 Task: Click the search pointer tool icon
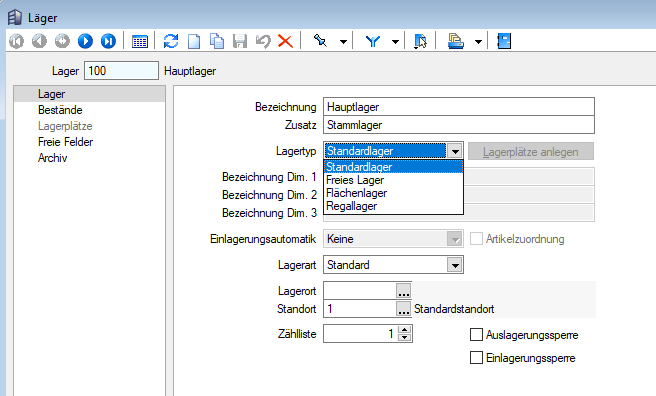tap(320, 41)
